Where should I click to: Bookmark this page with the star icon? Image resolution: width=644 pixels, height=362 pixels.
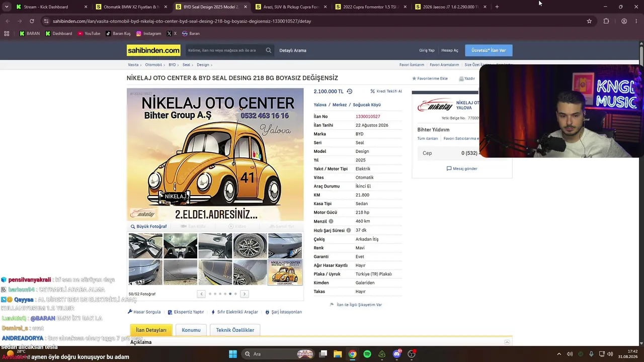click(589, 21)
